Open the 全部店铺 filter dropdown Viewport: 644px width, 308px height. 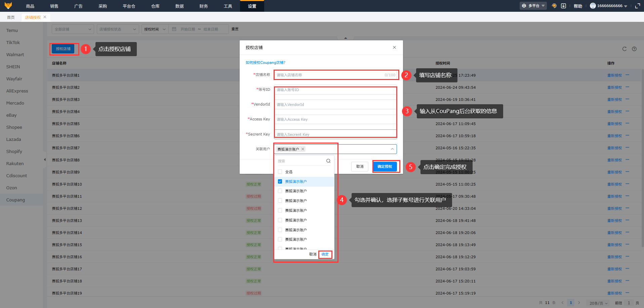(x=73, y=29)
